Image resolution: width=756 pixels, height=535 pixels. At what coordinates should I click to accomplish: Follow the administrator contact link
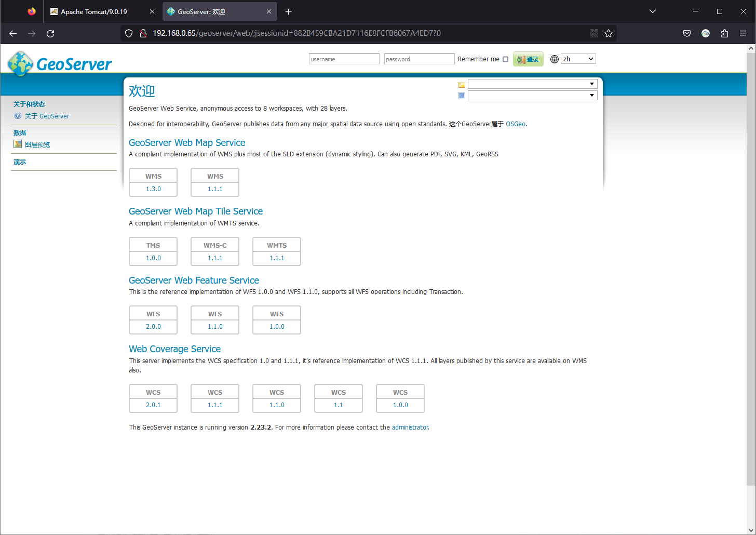[x=410, y=427]
